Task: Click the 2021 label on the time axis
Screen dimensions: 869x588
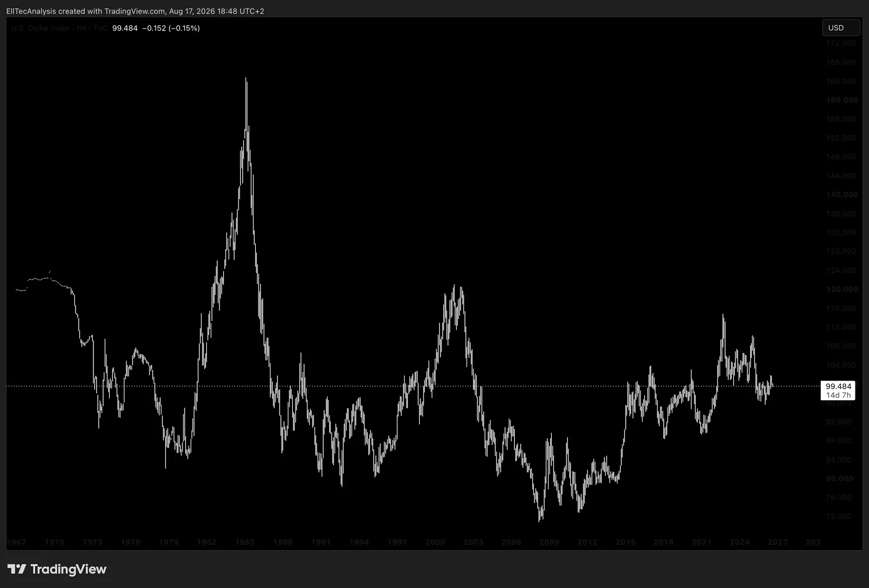Action: coord(702,542)
